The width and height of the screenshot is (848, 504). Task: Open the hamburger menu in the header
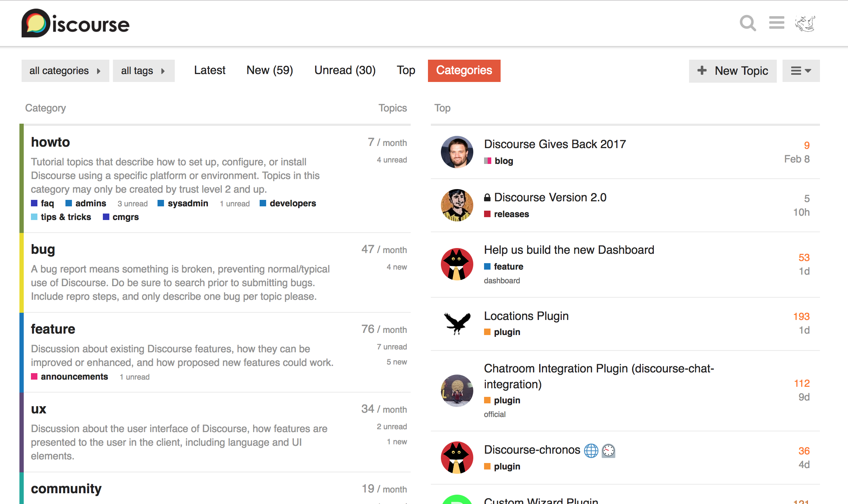pos(776,23)
